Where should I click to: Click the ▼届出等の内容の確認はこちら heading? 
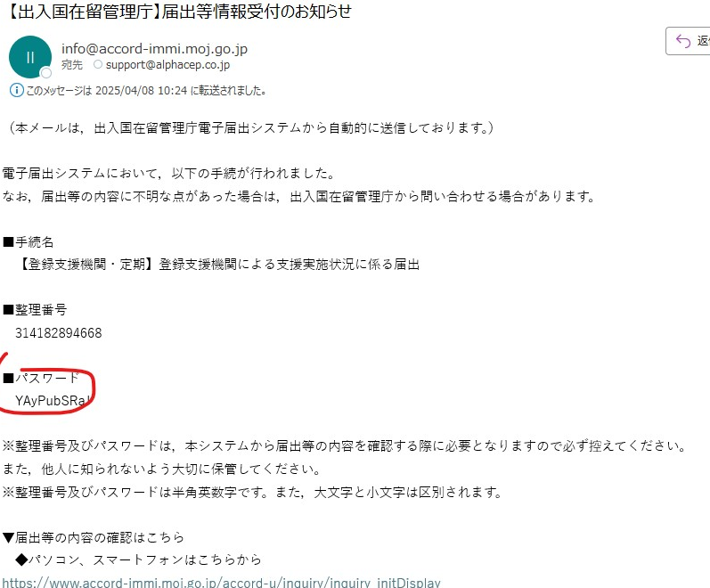tap(94, 537)
